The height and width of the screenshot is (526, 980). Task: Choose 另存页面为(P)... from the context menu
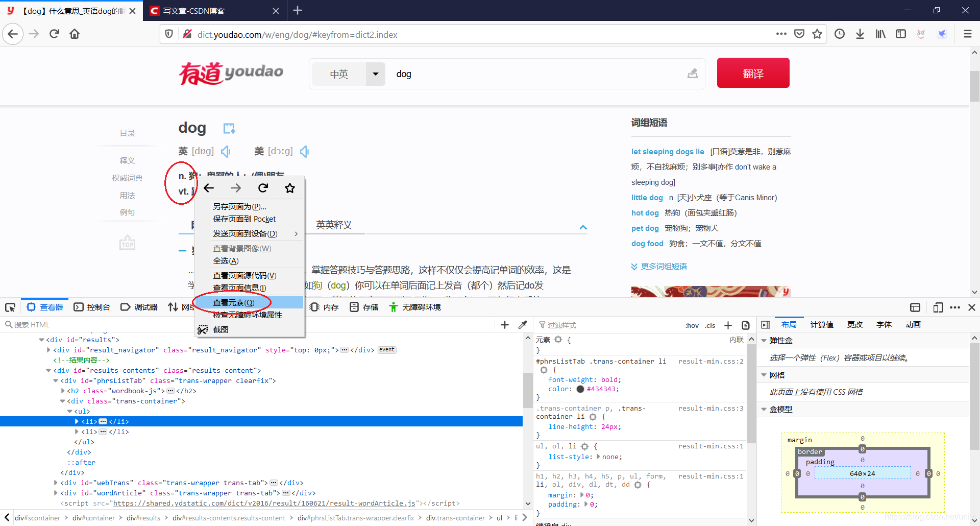click(x=249, y=206)
